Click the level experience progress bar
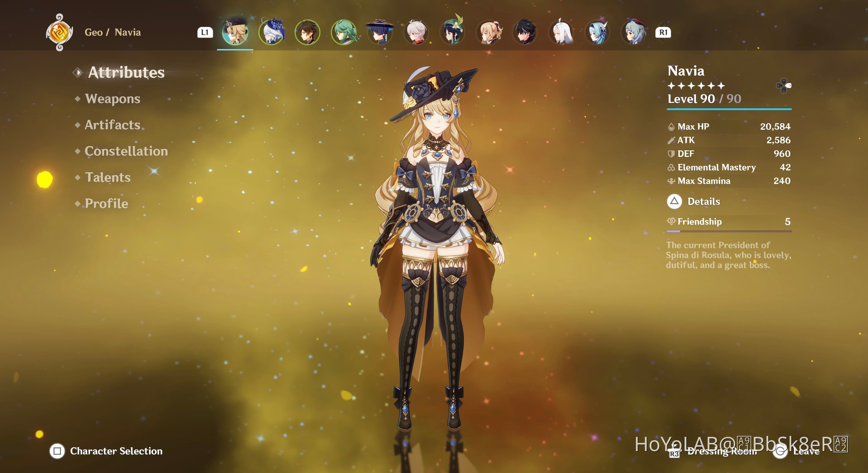 pyautogui.click(x=729, y=109)
